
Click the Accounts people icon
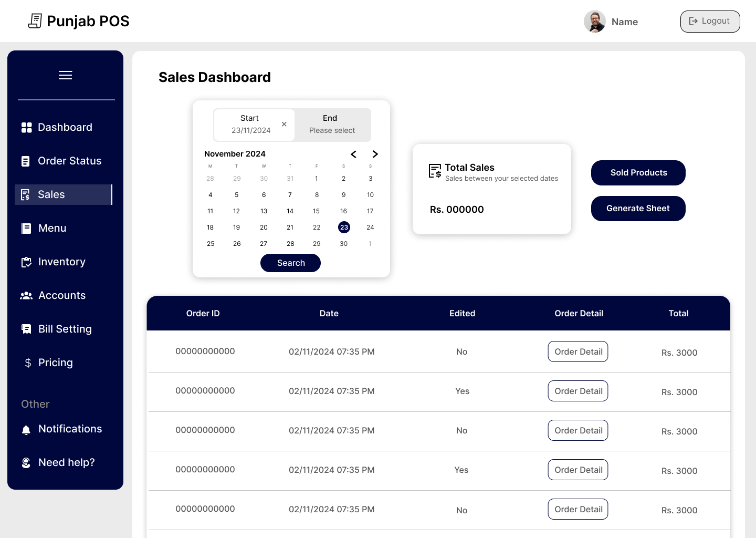[x=26, y=296]
